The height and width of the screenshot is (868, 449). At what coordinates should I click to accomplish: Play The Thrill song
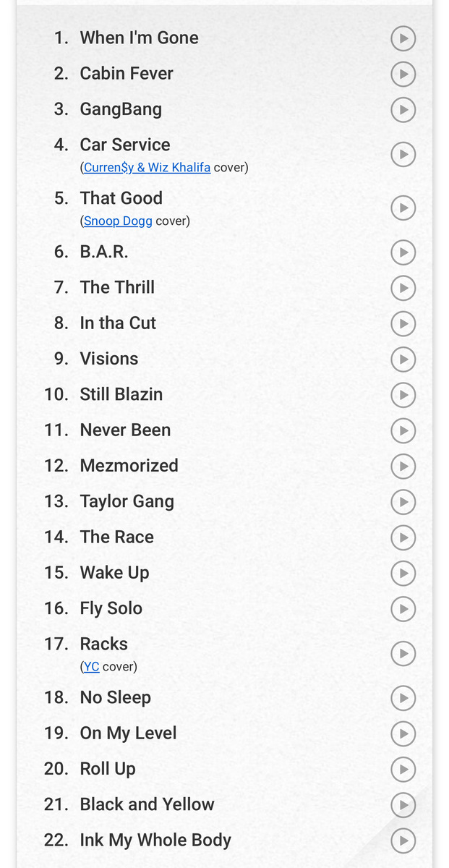[x=403, y=288]
